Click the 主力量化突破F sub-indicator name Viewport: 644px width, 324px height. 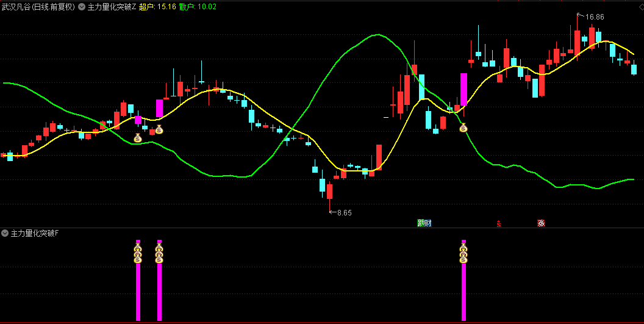(35, 234)
